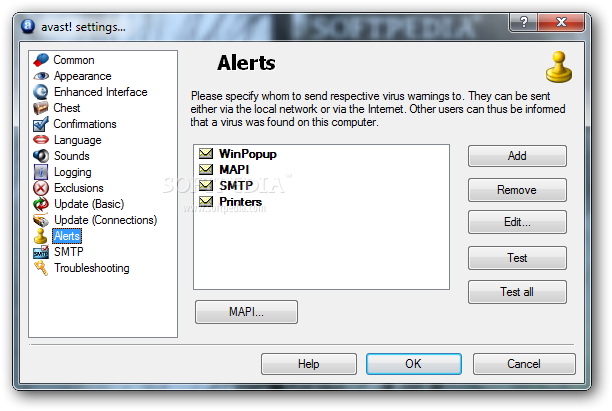Go to the Exclusions section

[x=78, y=188]
